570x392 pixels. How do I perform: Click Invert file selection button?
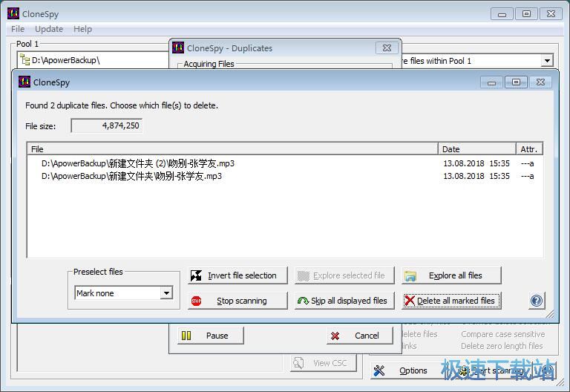tap(237, 275)
